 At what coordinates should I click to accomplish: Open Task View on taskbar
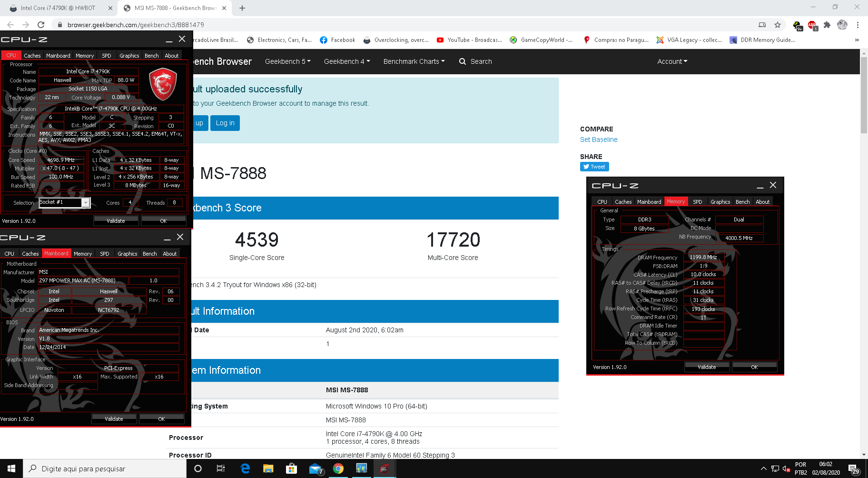coord(221,468)
